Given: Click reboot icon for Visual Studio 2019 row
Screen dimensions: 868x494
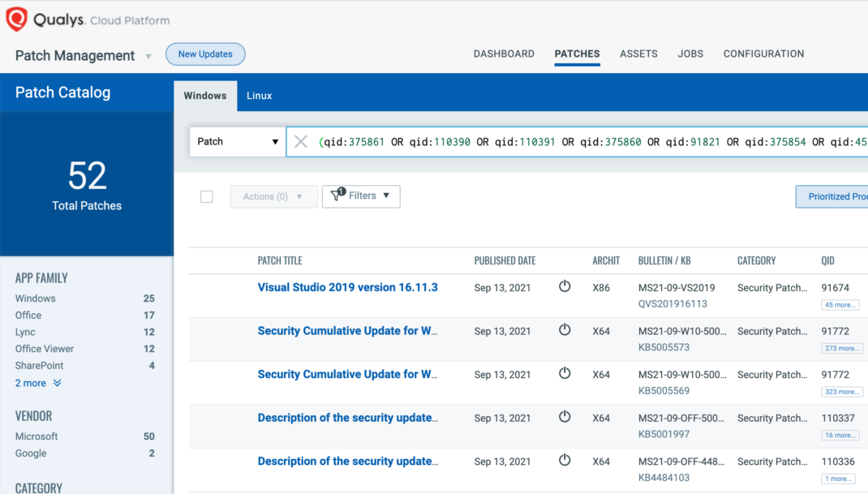Looking at the screenshot, I should (x=565, y=286).
